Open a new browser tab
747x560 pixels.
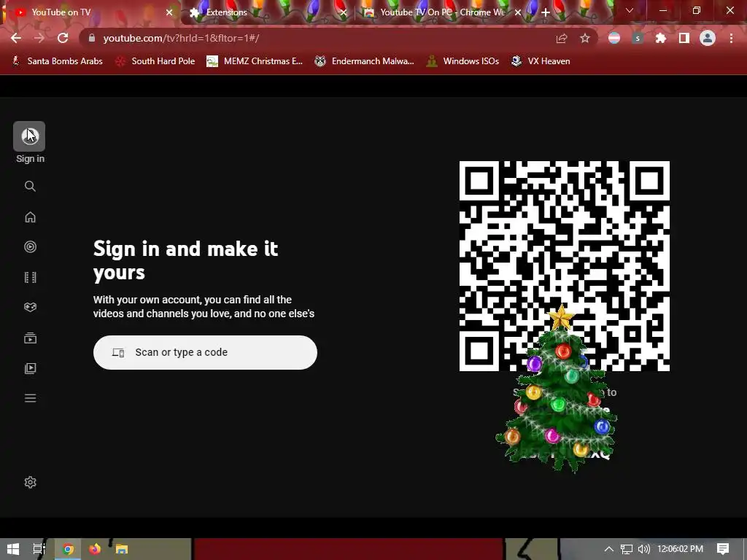coord(546,12)
